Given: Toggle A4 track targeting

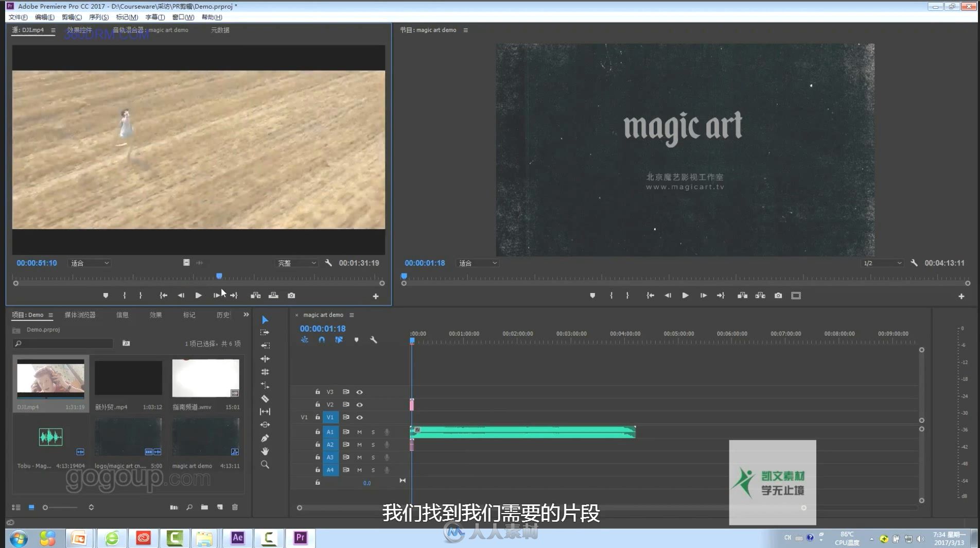Looking at the screenshot, I should (330, 470).
